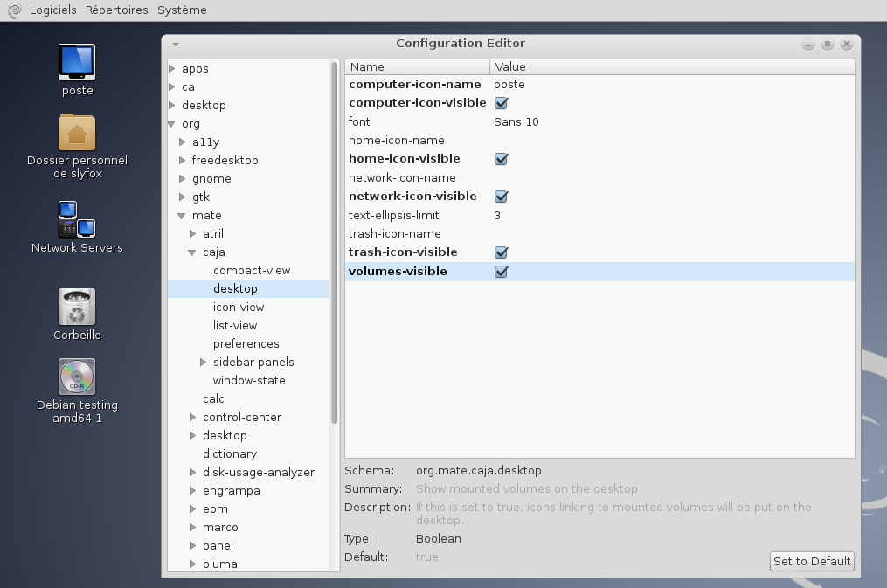Open the Corbeille trash icon
887x588 pixels.
(77, 308)
